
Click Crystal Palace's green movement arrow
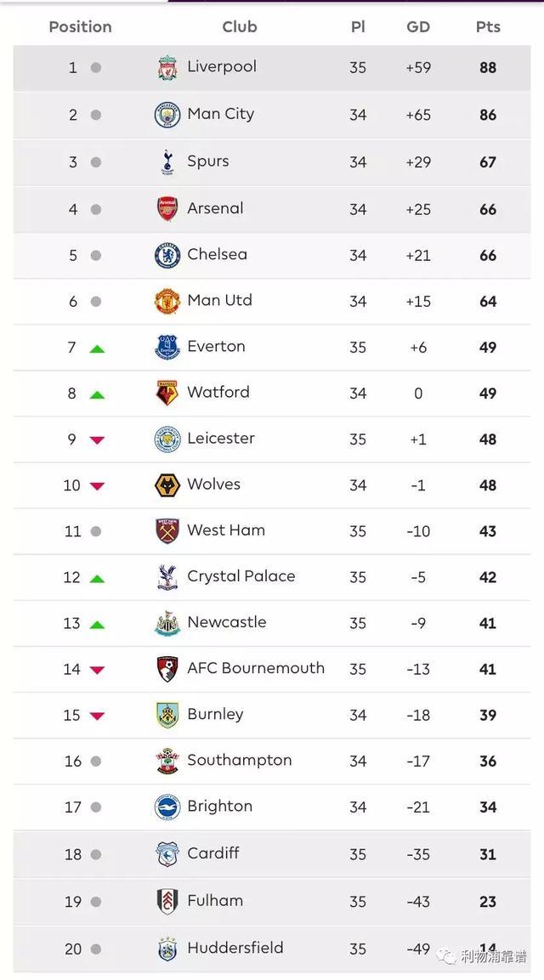97,579
